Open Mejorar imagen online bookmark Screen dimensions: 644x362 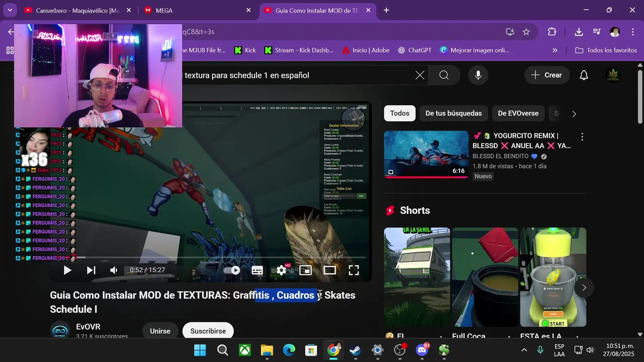pyautogui.click(x=474, y=50)
